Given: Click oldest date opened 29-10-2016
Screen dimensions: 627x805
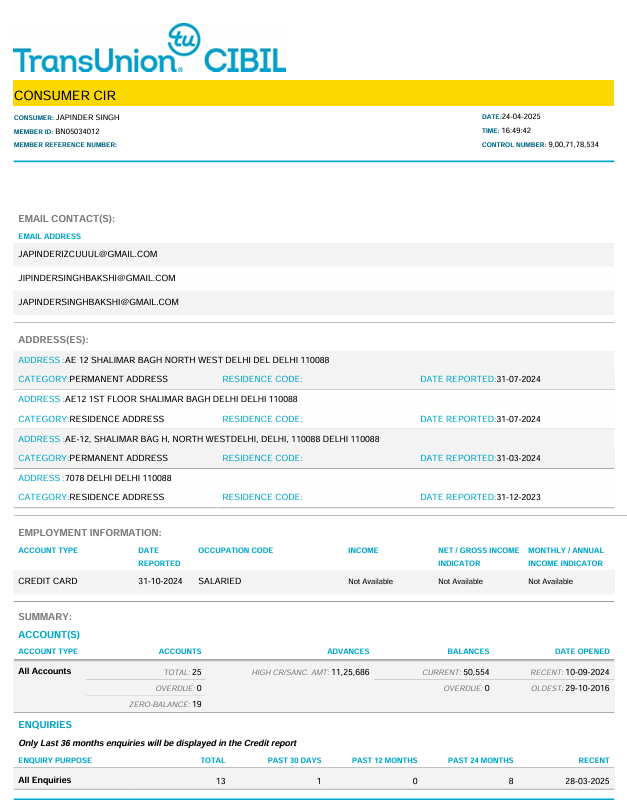Looking at the screenshot, I should [587, 688].
